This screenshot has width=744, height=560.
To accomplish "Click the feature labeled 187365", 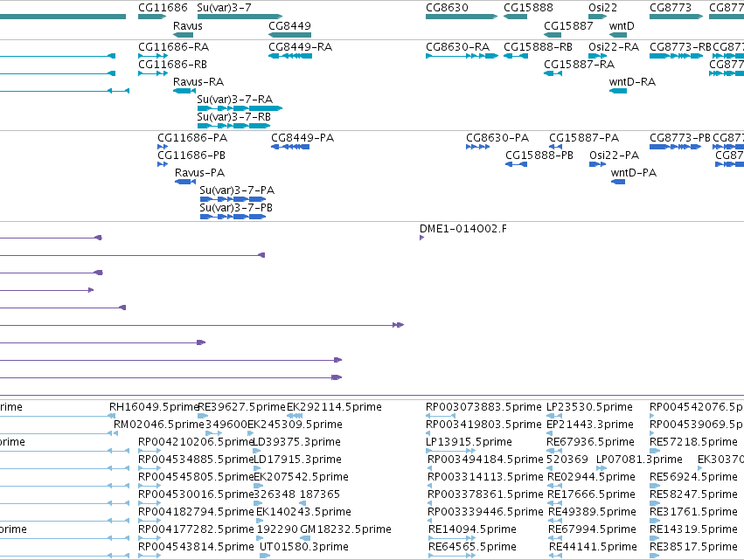I will pos(320,494).
